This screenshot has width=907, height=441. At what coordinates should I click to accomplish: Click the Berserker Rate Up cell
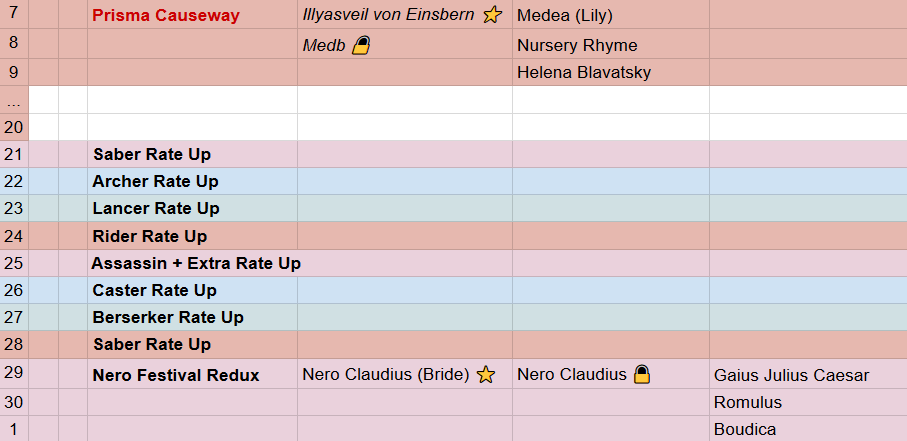(193, 318)
